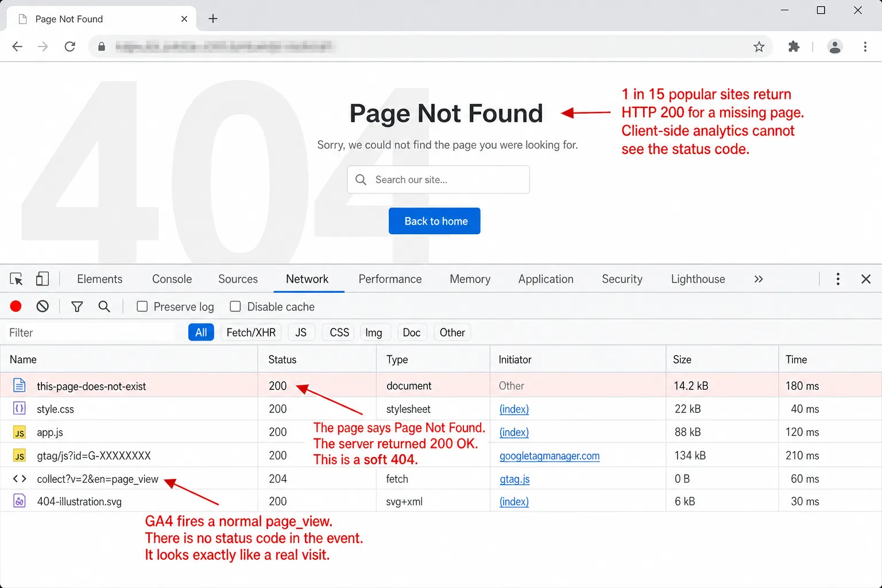Open (index) initiator link for style.css

(x=514, y=409)
